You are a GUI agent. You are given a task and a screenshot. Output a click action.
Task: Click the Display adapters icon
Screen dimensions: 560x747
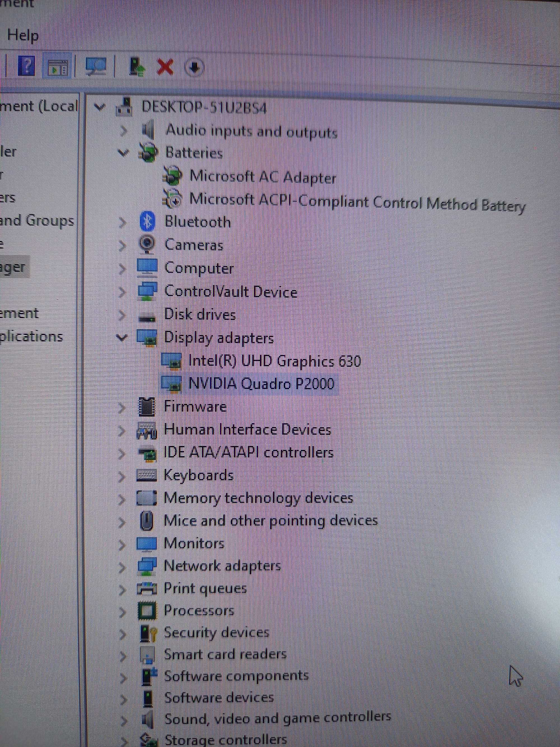(x=147, y=338)
